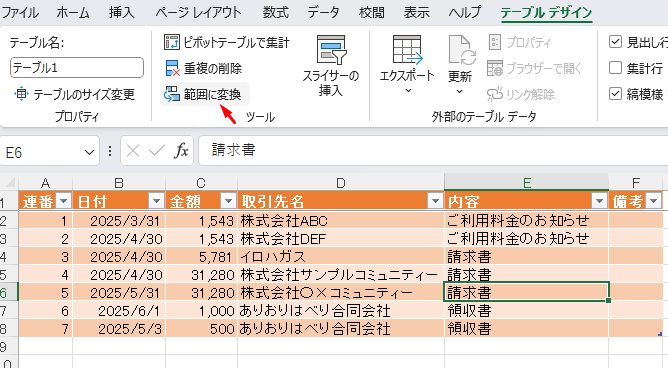Click the refresh document icon (更新)
The width and height of the screenshot is (668, 368).
pos(461,50)
